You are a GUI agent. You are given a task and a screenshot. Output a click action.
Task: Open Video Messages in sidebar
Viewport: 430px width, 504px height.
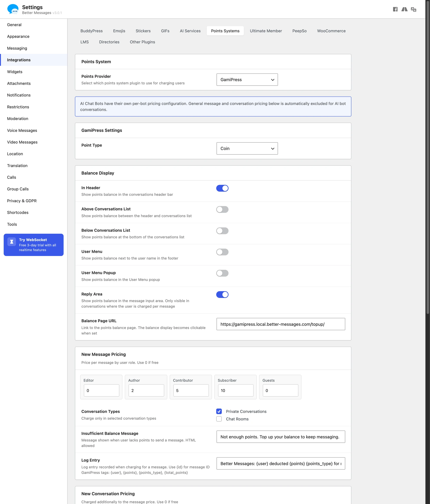tap(34, 142)
